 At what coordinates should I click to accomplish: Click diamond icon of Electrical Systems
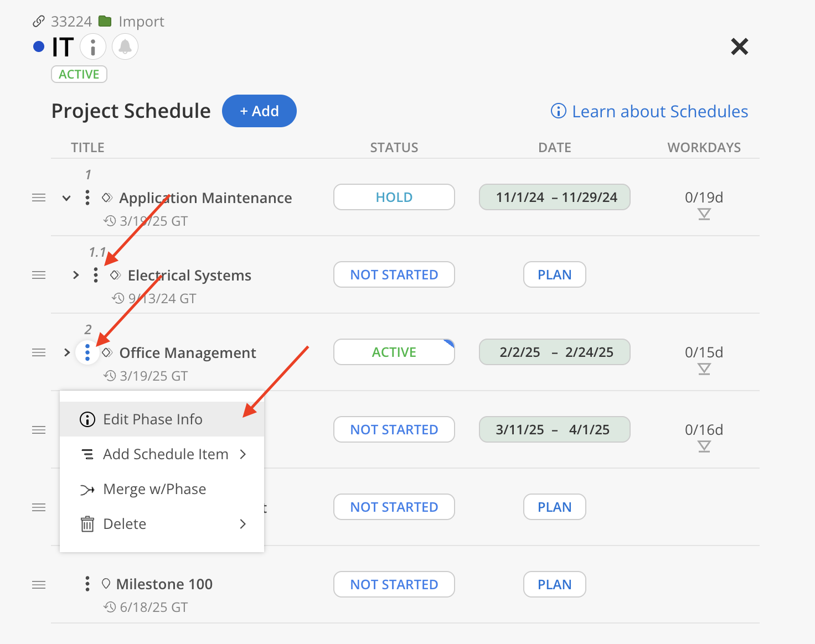click(116, 275)
